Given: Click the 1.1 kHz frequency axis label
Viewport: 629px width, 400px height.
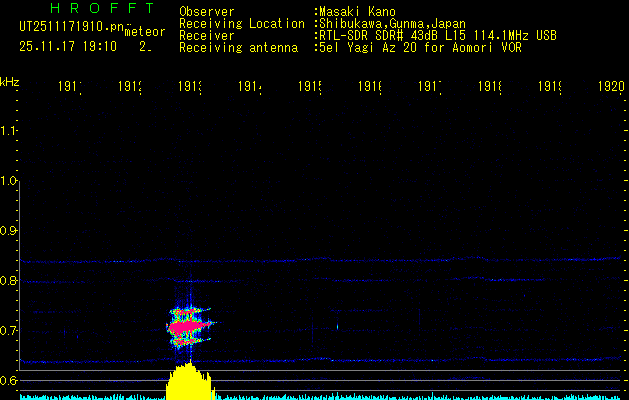Looking at the screenshot, I should pyautogui.click(x=8, y=130).
